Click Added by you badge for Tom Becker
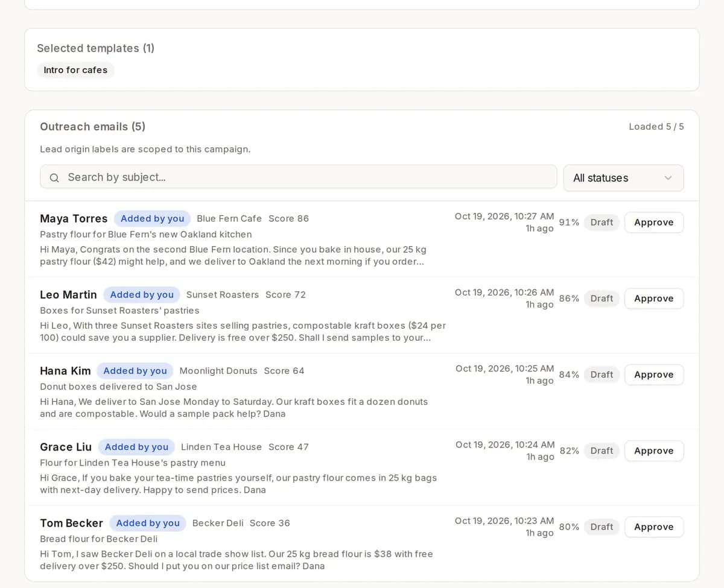The width and height of the screenshot is (724, 588). [148, 522]
